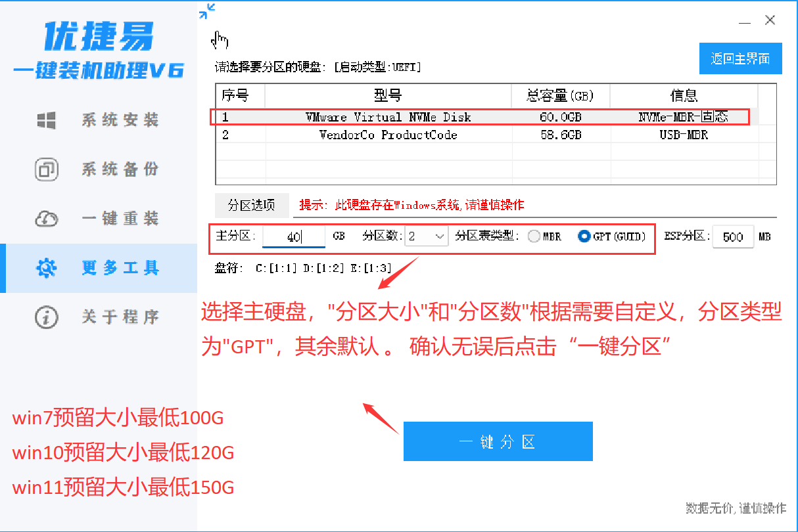Select the GPT (GUID) radio button

pos(612,236)
